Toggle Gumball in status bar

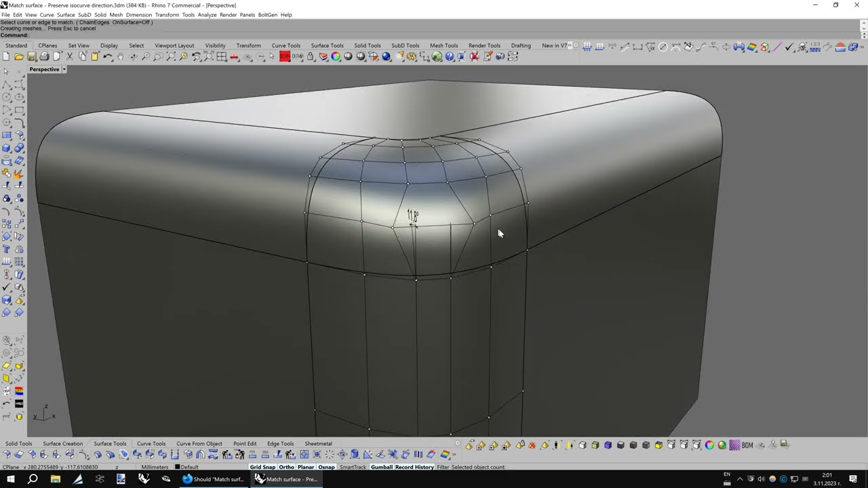click(x=382, y=467)
